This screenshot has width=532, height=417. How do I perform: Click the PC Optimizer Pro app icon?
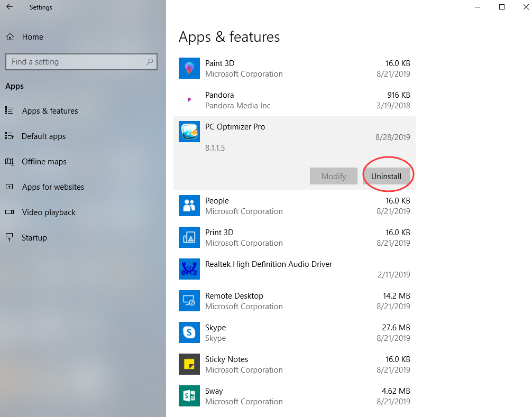coord(189,132)
